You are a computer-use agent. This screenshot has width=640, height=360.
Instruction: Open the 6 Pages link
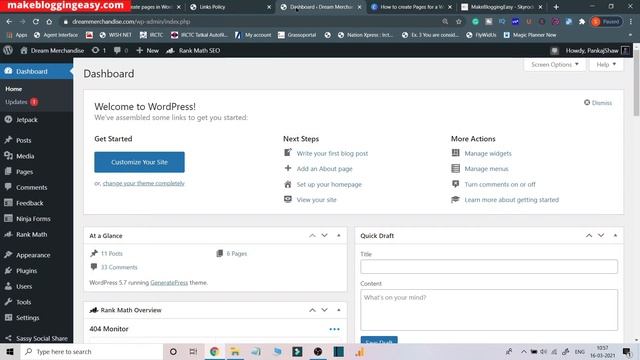point(237,253)
